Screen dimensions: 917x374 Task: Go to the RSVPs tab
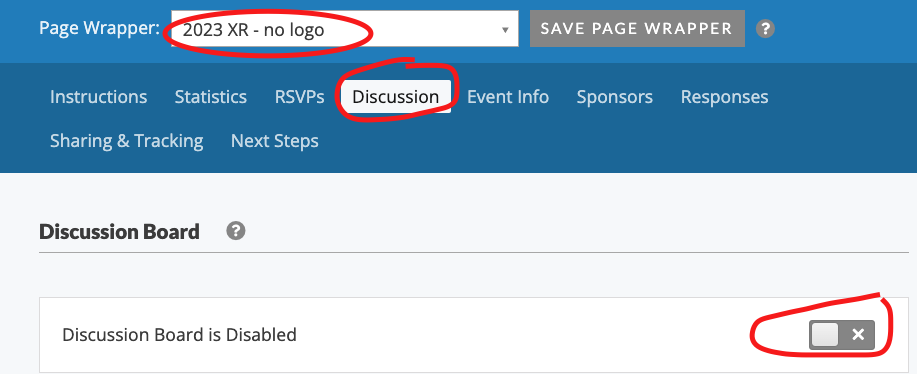coord(299,96)
